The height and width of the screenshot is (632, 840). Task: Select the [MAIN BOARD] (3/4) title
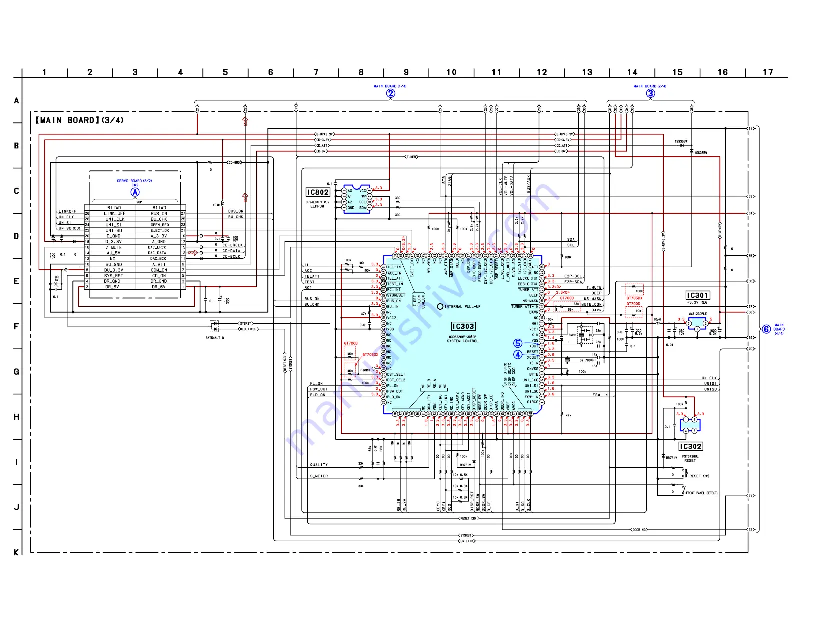coord(79,120)
